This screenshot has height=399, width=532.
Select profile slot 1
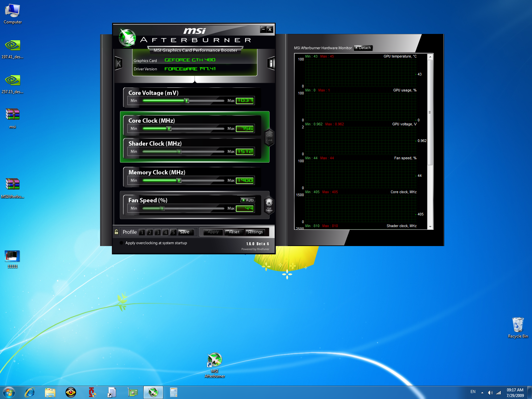point(142,232)
